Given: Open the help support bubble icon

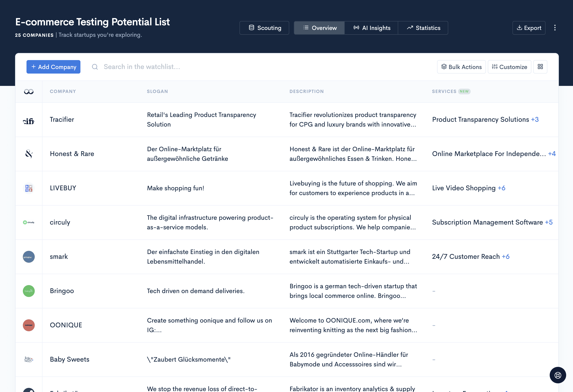Looking at the screenshot, I should tap(557, 375).
